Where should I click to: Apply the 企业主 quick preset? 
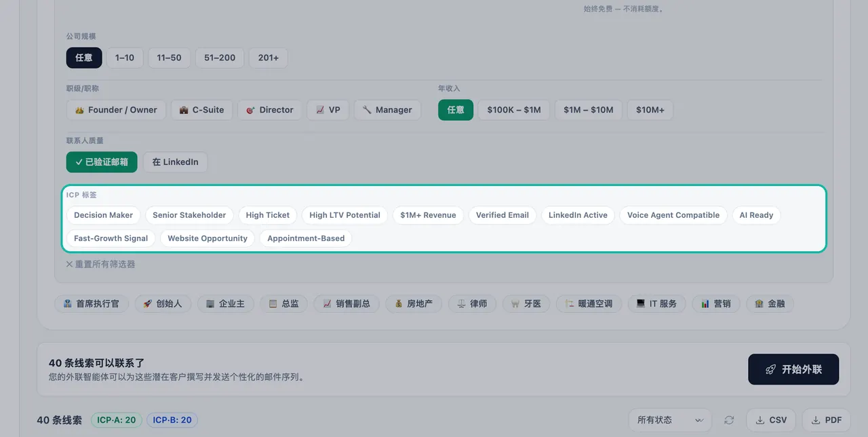click(226, 304)
